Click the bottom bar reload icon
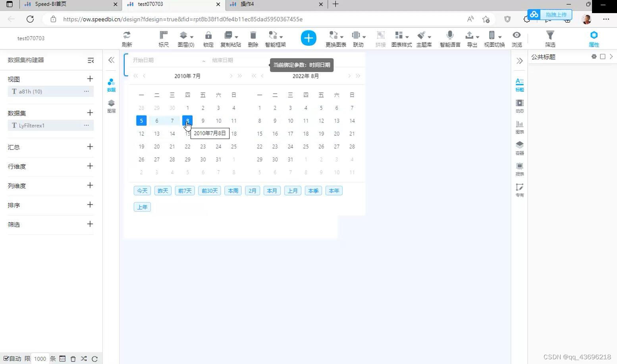 [94, 359]
